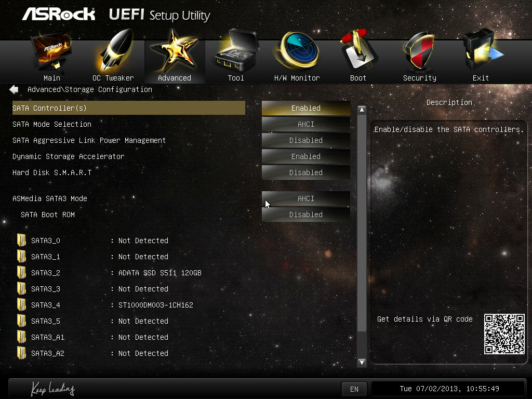Open the SATA3_5 folder icon

(21, 321)
